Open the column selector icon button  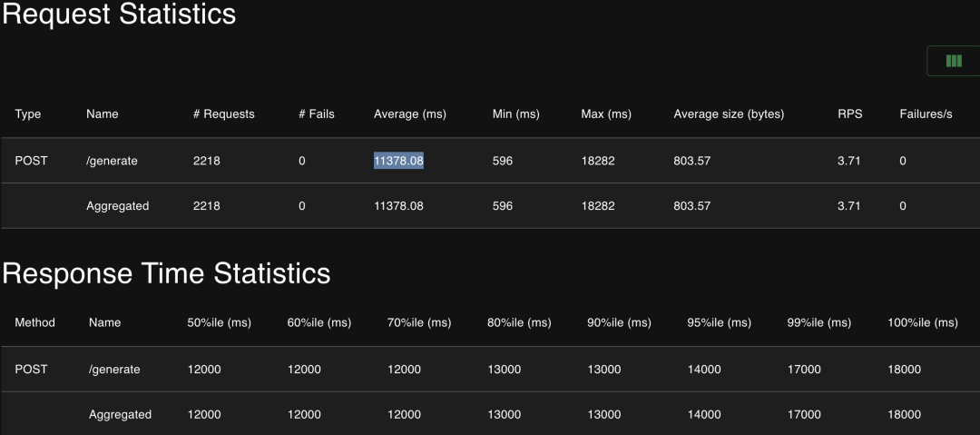click(953, 61)
